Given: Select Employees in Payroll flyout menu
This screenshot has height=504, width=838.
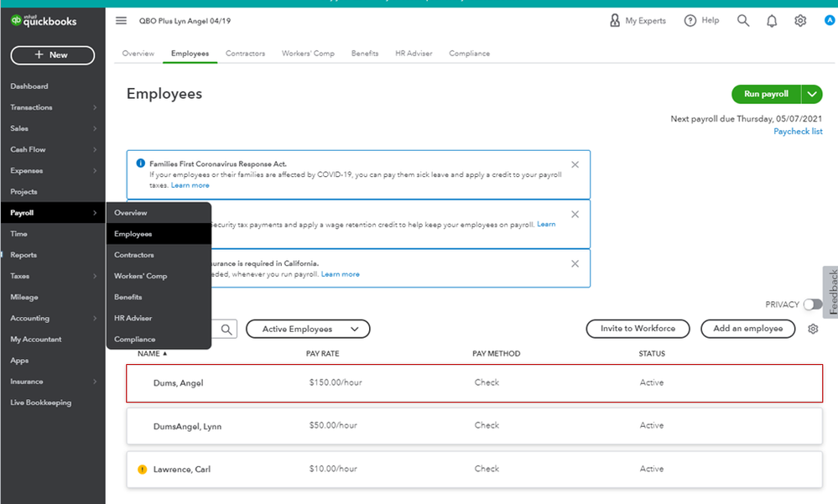Looking at the screenshot, I should pyautogui.click(x=159, y=234).
